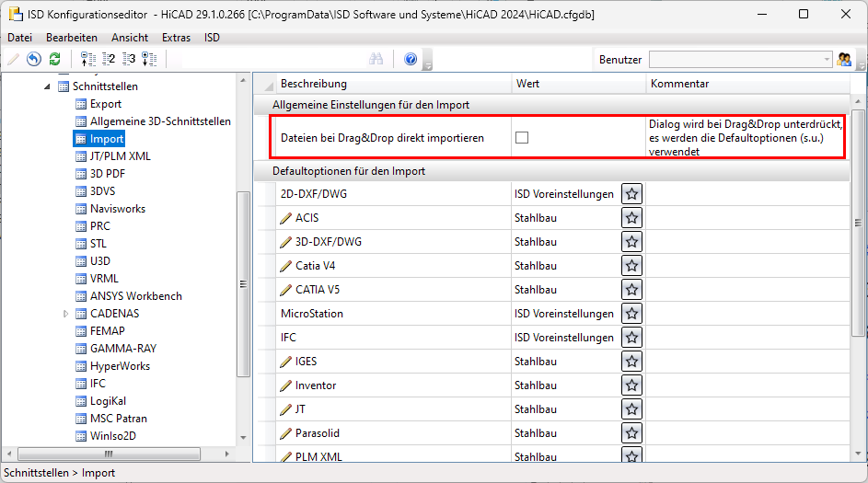Click the Allgemeine Einstellungen für den Import header
This screenshot has height=483, width=868.
pos(371,105)
